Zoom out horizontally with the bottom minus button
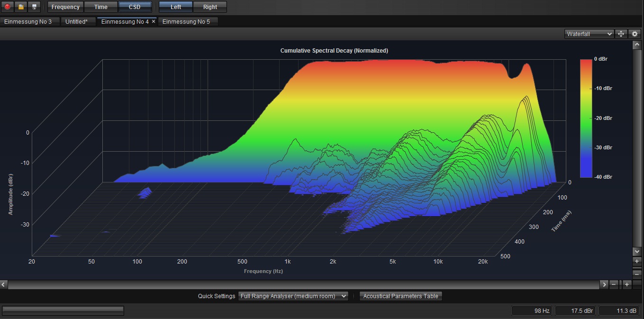The height and width of the screenshot is (319, 644). tap(614, 284)
